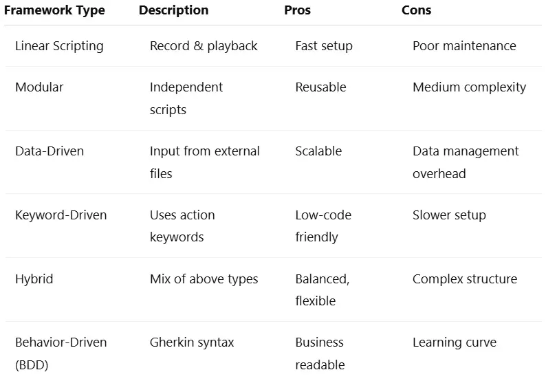This screenshot has width=557, height=392.
Task: Select the Data-Driven framework cell
Action: click(x=50, y=151)
